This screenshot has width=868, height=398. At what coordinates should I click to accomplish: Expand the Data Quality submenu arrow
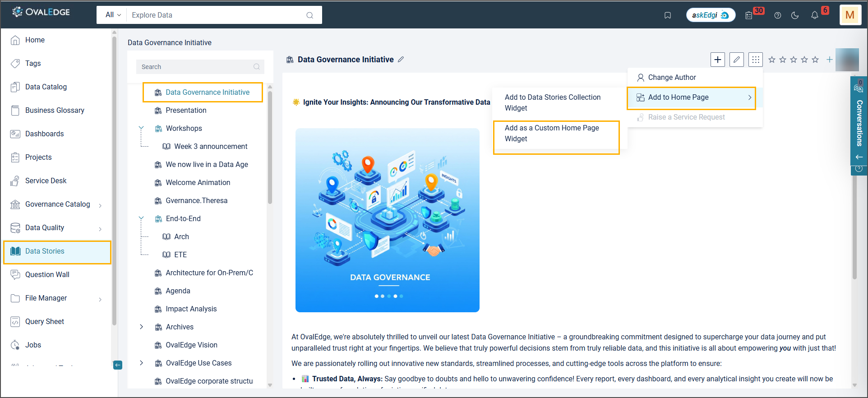pyautogui.click(x=100, y=229)
